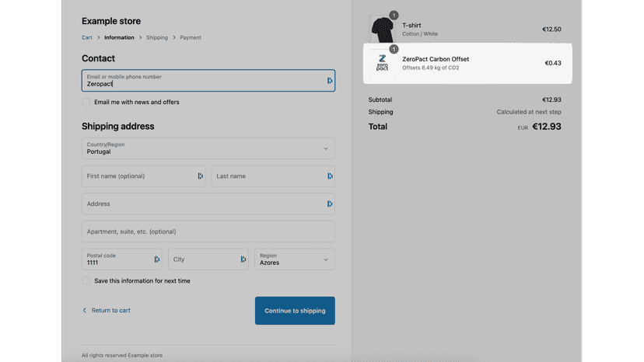Select Information breadcrumb step
This screenshot has height=362, width=644.
coord(119,37)
